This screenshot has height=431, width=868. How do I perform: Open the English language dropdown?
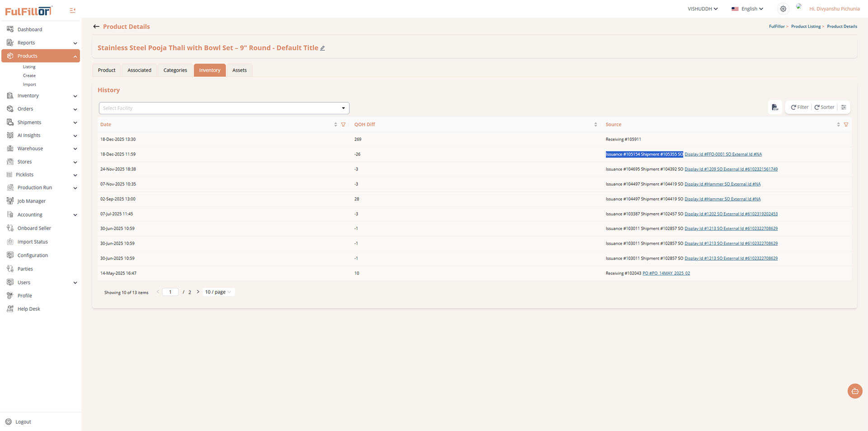point(747,9)
